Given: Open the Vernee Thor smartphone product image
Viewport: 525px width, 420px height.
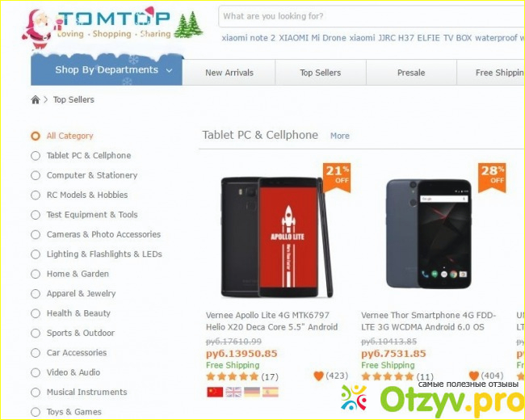Looking at the screenshot, I should 429,233.
